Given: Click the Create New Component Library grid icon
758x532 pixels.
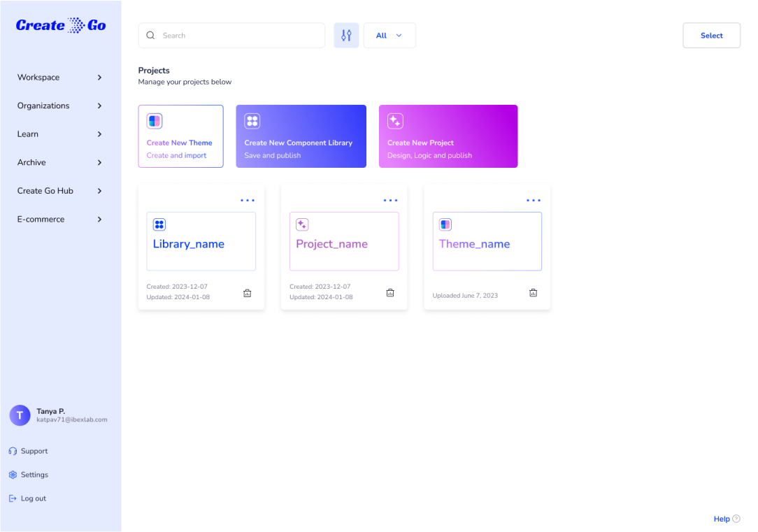Looking at the screenshot, I should click(x=252, y=120).
